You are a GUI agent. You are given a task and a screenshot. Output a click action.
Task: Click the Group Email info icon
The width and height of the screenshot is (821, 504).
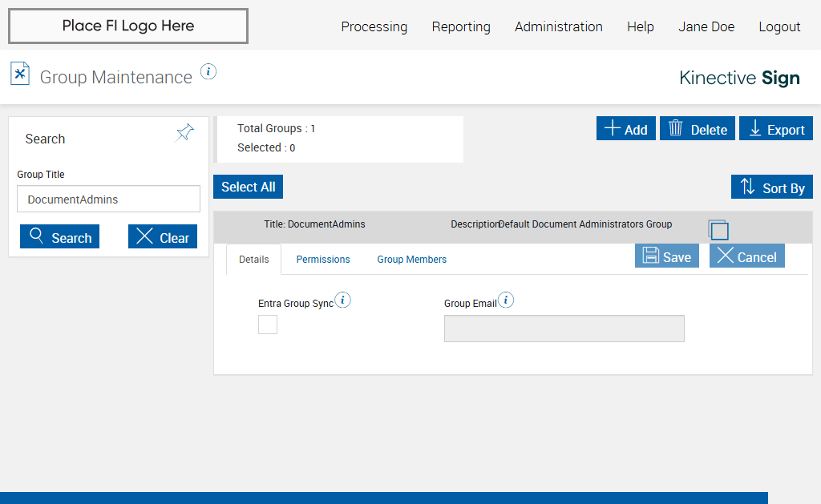pyautogui.click(x=506, y=300)
